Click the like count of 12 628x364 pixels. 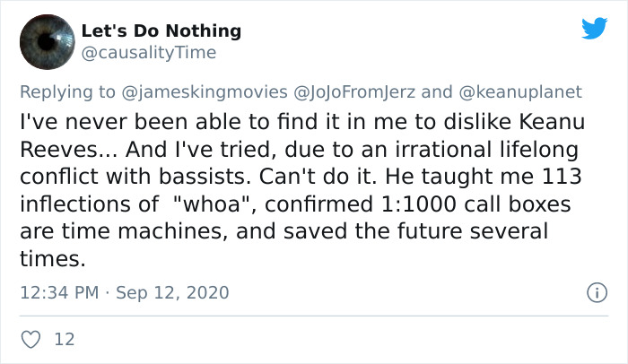(64, 339)
